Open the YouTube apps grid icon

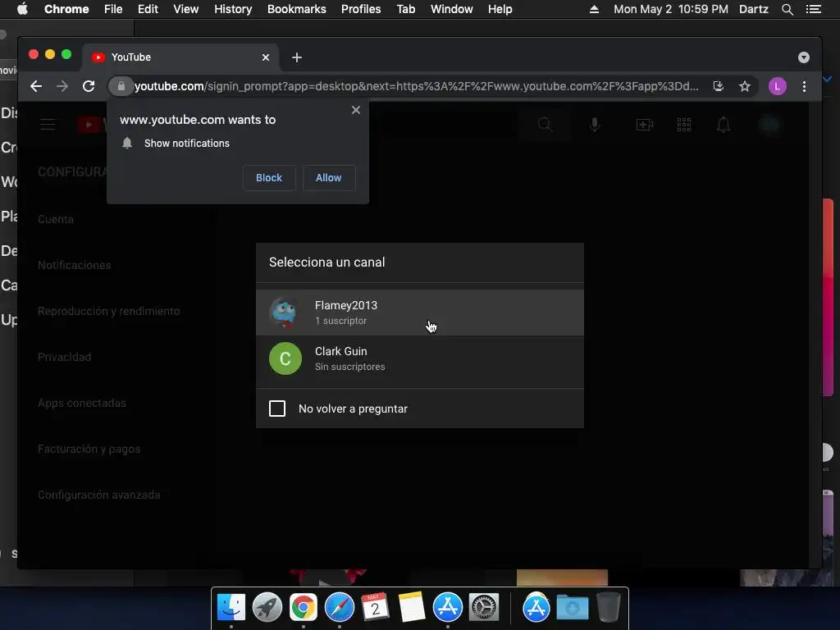click(684, 125)
